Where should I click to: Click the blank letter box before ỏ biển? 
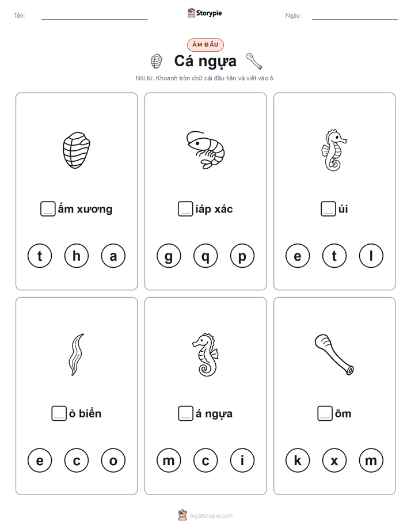[x=59, y=413]
